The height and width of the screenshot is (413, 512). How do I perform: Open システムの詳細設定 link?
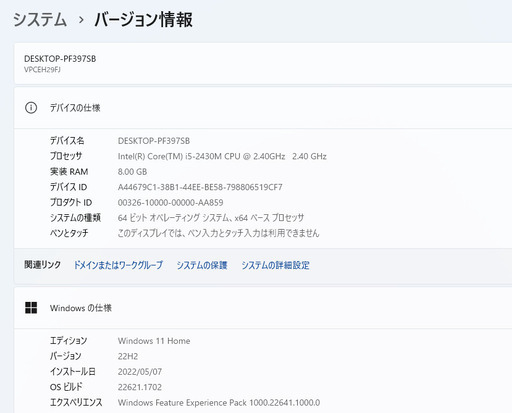tap(276, 265)
